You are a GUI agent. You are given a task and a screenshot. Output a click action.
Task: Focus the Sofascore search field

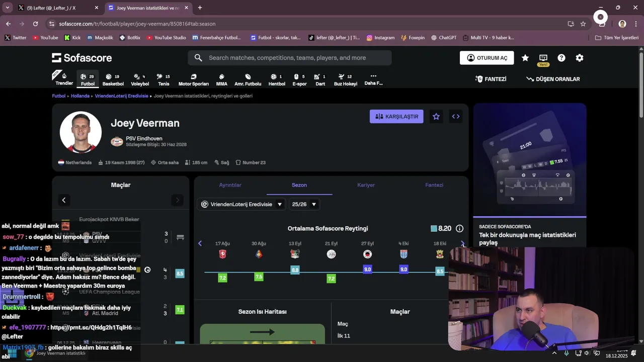point(290,58)
